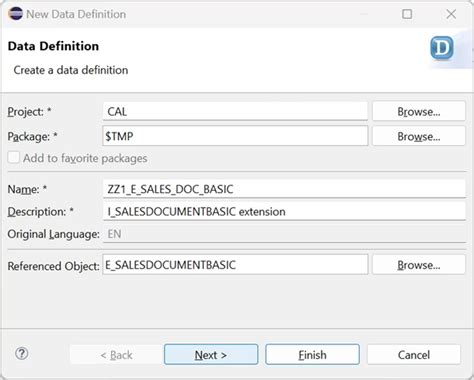Viewport: 474px width, 380px height.
Task: Browse for a Package
Action: tap(419, 136)
